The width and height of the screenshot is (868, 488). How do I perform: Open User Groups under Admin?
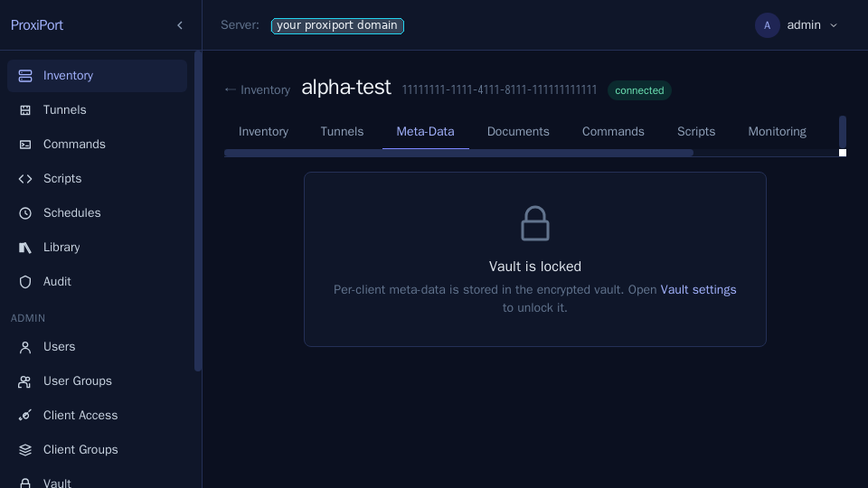[97, 381]
